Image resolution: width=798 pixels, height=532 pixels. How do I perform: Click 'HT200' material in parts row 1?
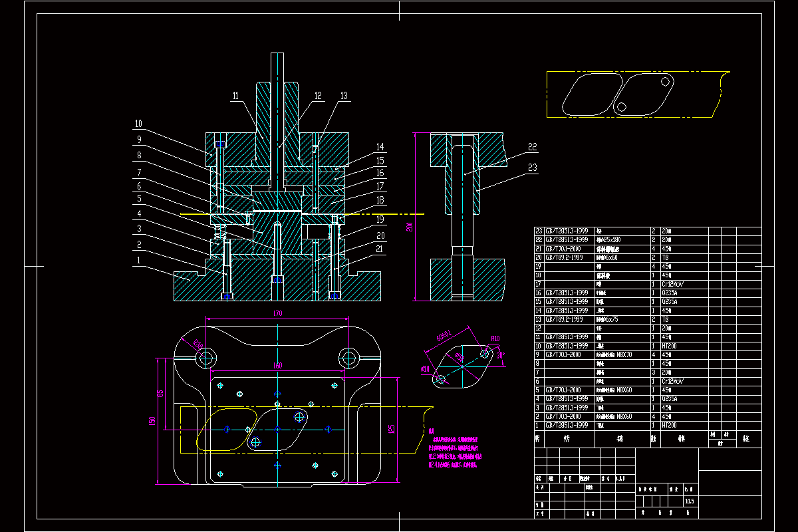pos(669,425)
